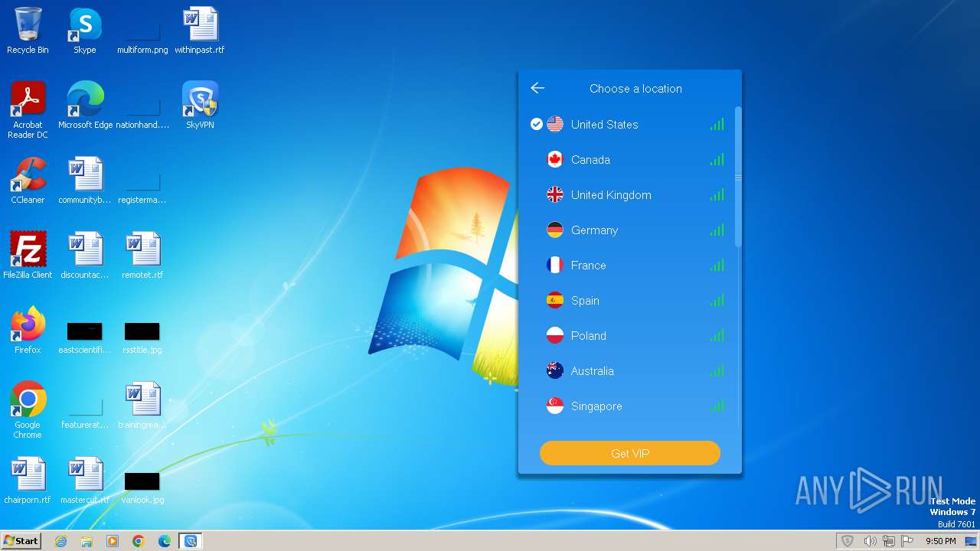980x551 pixels.
Task: Open the Windows Start menu
Action: tap(21, 540)
